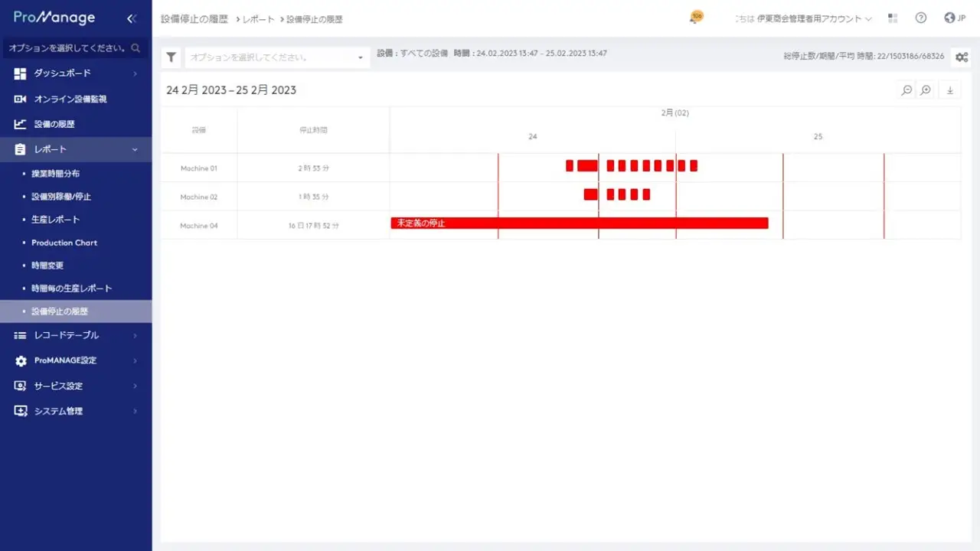This screenshot has width=980, height=551.
Task: Click the 設備の履歴 menu label
Action: tap(54, 124)
